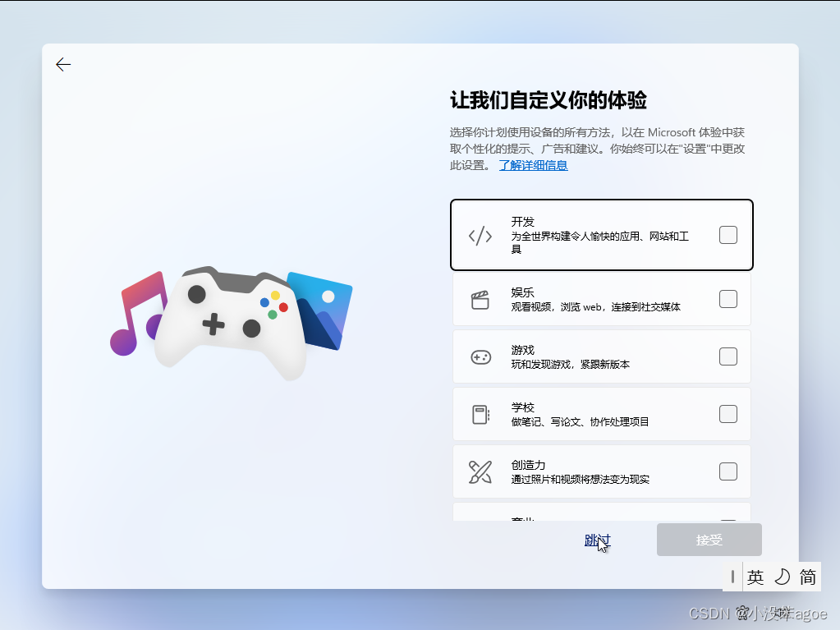Viewport: 840px width, 630px height.
Task: Check the 开发 checkbox
Action: 728,235
